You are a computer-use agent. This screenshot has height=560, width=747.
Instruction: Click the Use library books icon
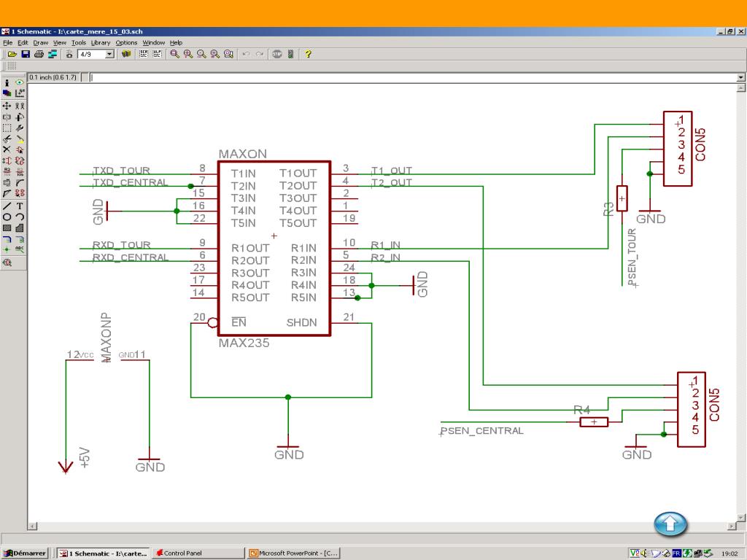click(x=126, y=54)
